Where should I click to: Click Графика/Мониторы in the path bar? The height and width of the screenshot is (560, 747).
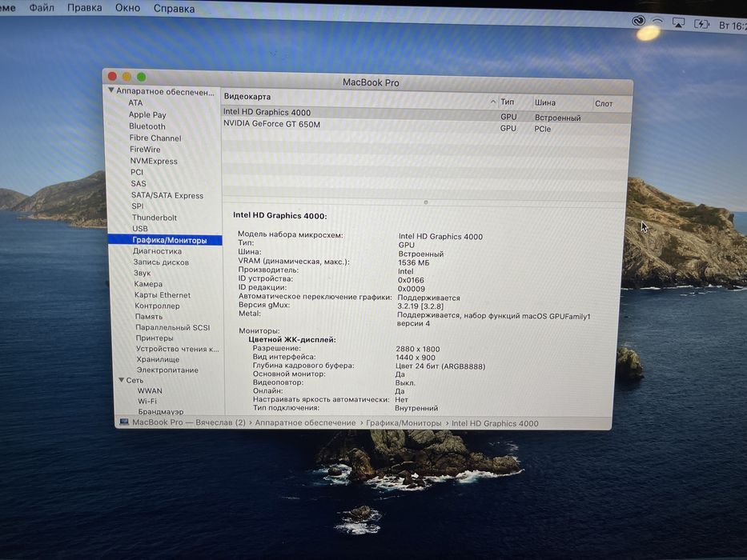pos(404,423)
